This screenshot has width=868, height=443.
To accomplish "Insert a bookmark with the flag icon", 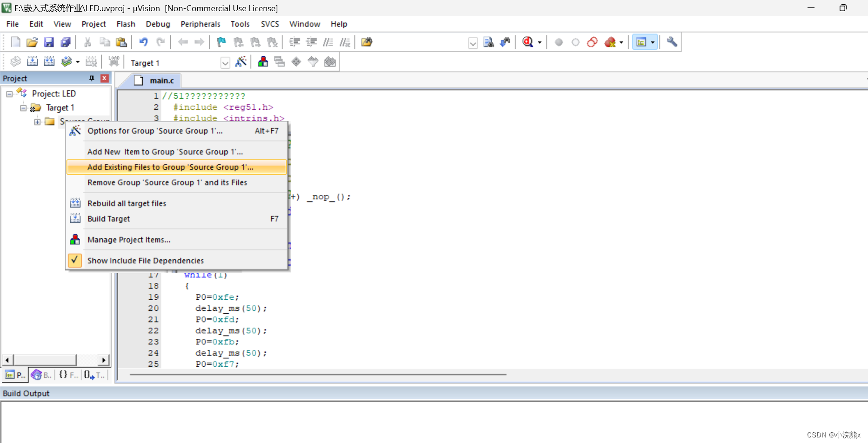I will pyautogui.click(x=221, y=42).
